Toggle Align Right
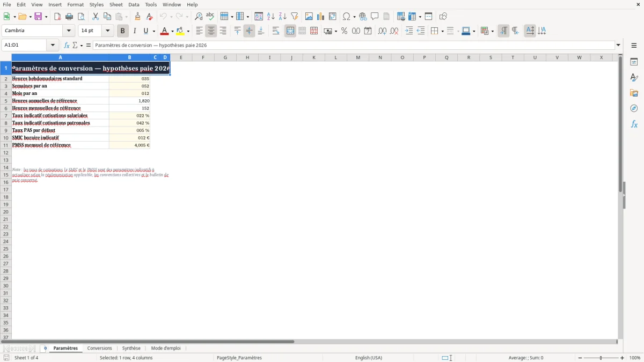This screenshot has width=644, height=362. click(x=223, y=31)
